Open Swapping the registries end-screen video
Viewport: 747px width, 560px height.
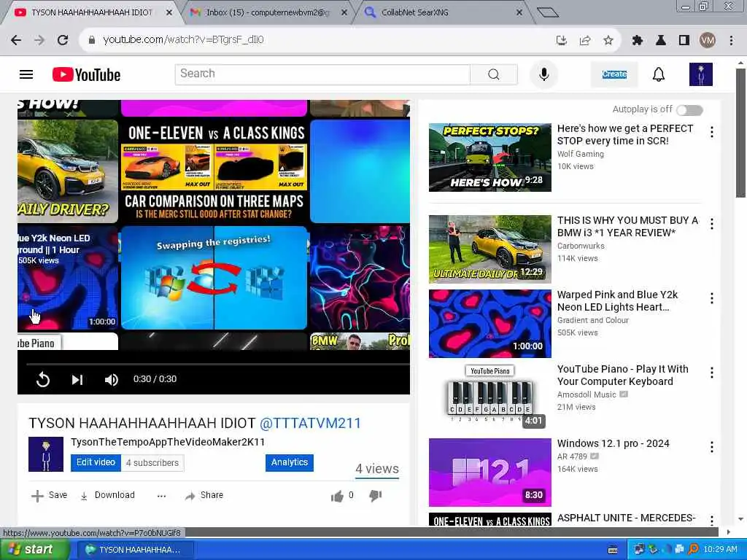[x=214, y=278]
